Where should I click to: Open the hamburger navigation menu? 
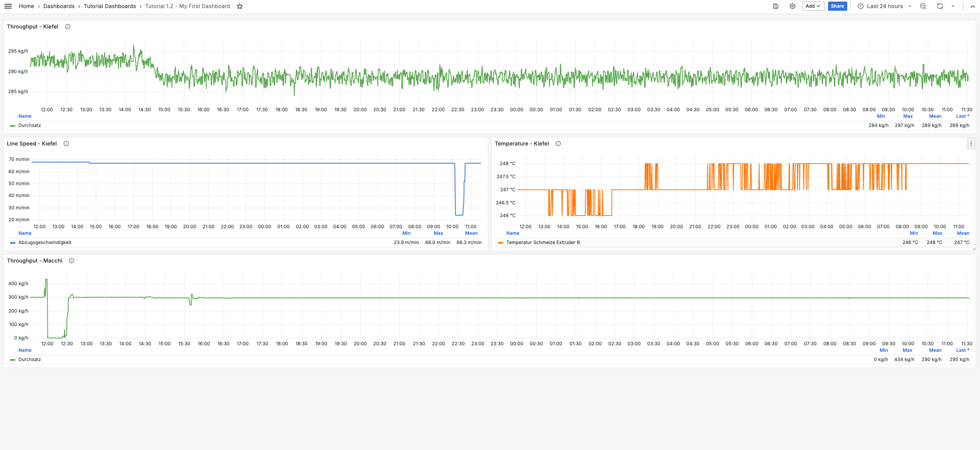coord(8,6)
